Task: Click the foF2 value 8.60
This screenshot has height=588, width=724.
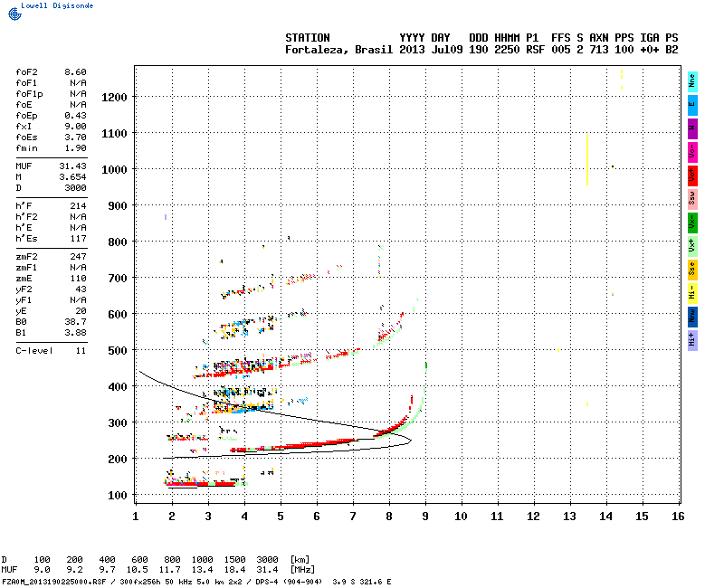Action: pyautogui.click(x=75, y=72)
